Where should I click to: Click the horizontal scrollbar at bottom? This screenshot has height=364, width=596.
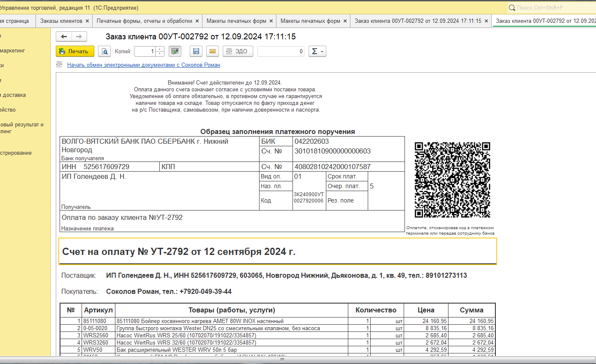(282, 360)
